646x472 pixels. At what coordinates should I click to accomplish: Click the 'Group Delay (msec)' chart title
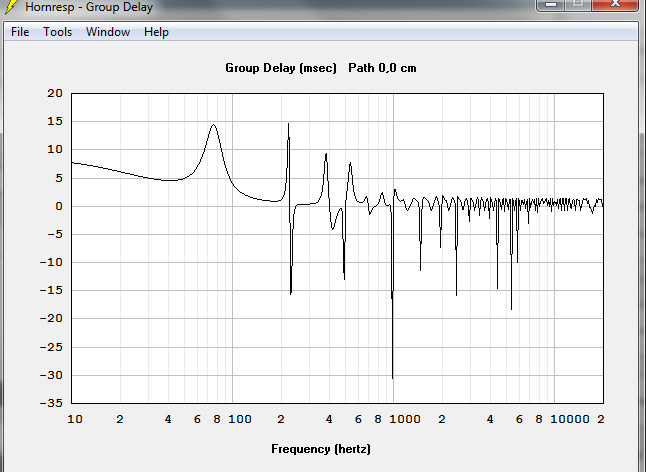click(x=281, y=68)
